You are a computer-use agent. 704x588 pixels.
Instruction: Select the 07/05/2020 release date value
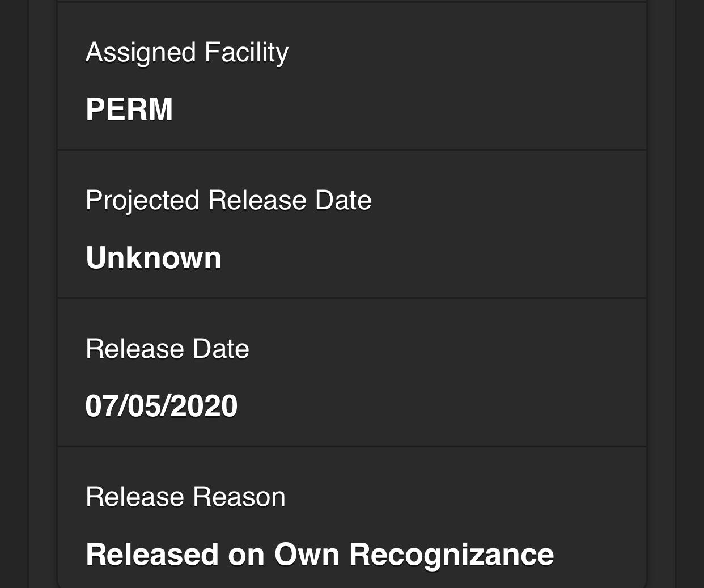[x=161, y=406]
